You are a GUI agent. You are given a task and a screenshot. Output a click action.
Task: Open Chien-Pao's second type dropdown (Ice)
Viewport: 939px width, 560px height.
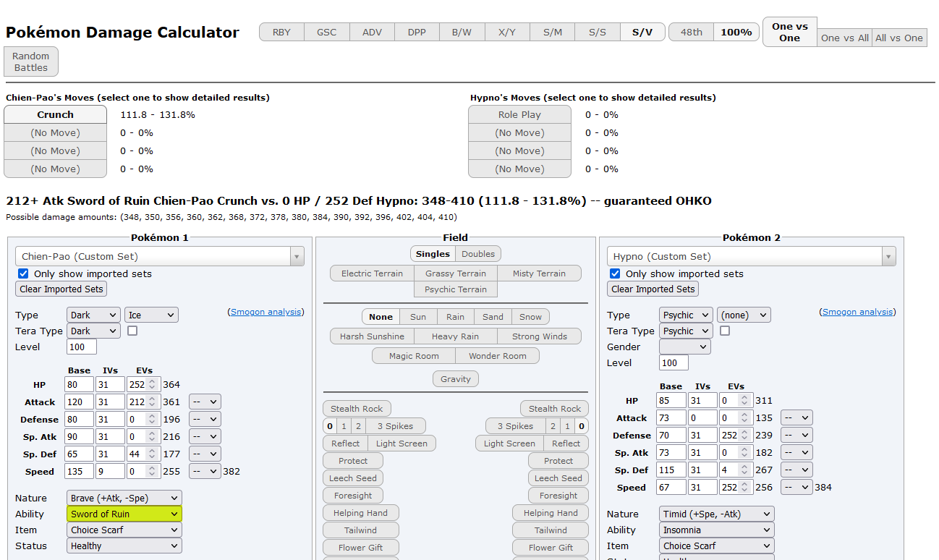151,315
